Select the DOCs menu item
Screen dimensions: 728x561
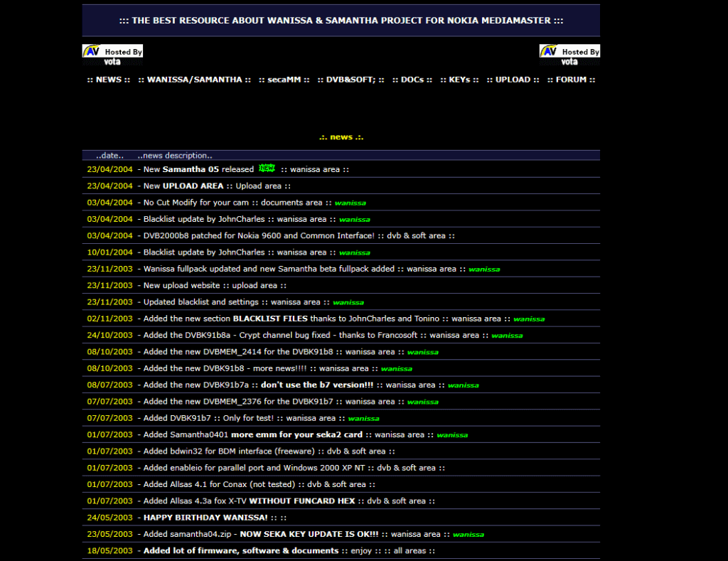412,80
